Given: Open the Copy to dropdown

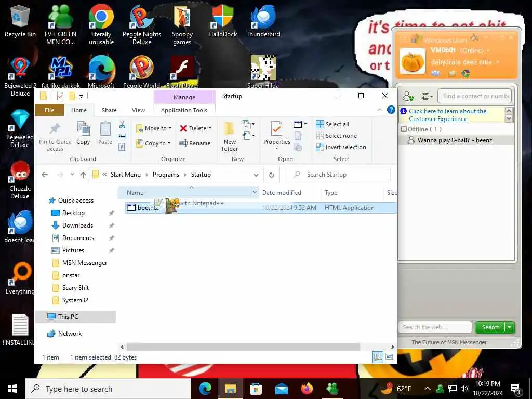Looking at the screenshot, I should point(153,143).
